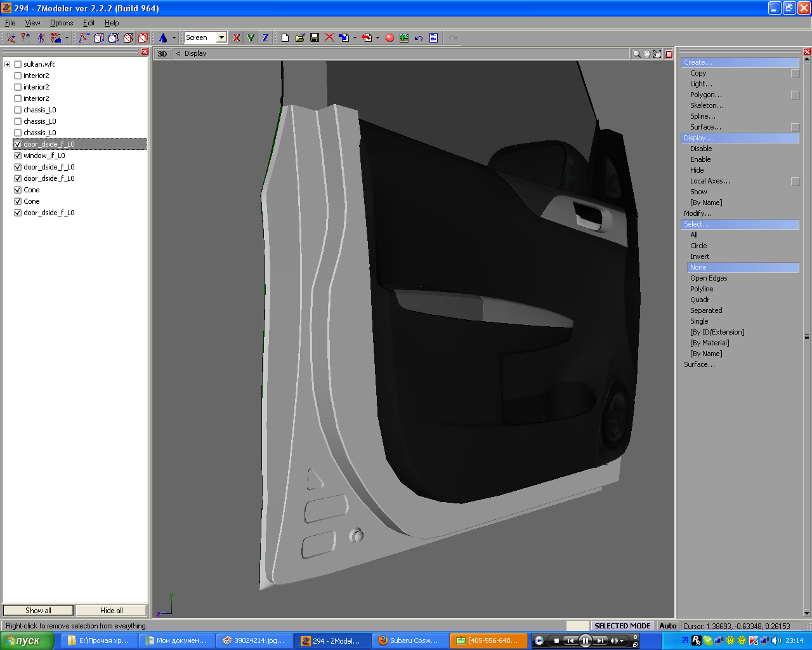The width and height of the screenshot is (812, 650).
Task: Expand the sultan.wft tree node
Action: (7, 64)
